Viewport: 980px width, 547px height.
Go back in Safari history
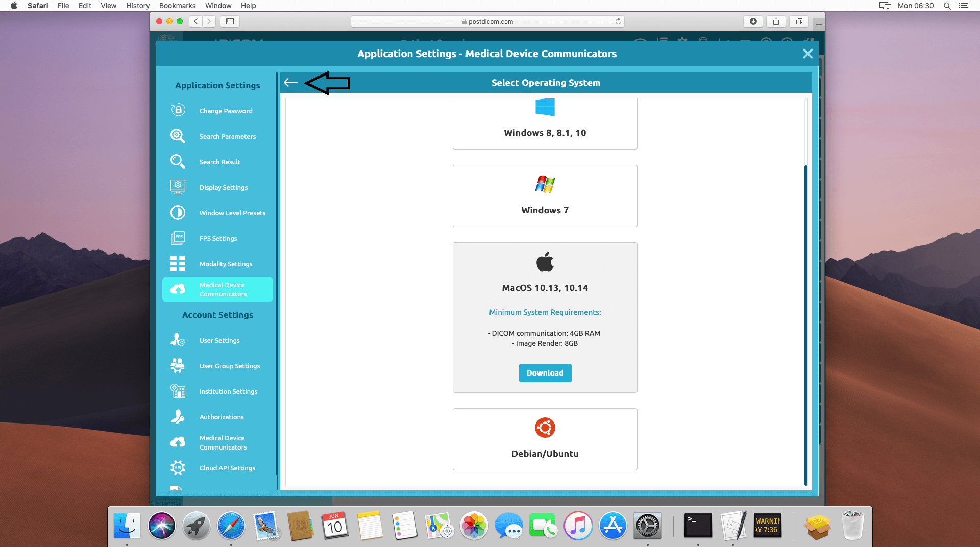[x=196, y=21]
